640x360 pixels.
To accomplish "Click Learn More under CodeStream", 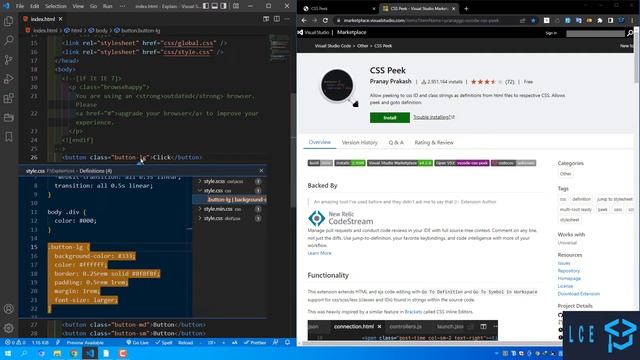I will point(319,253).
